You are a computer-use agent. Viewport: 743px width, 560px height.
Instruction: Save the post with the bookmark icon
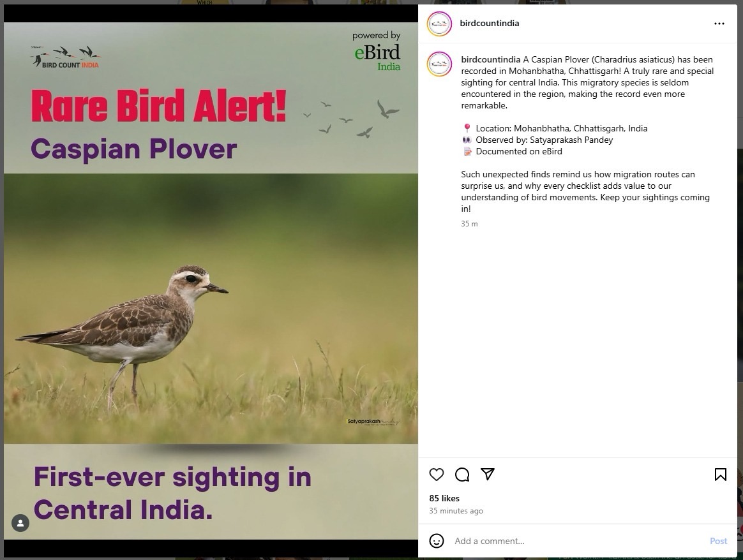pyautogui.click(x=720, y=475)
